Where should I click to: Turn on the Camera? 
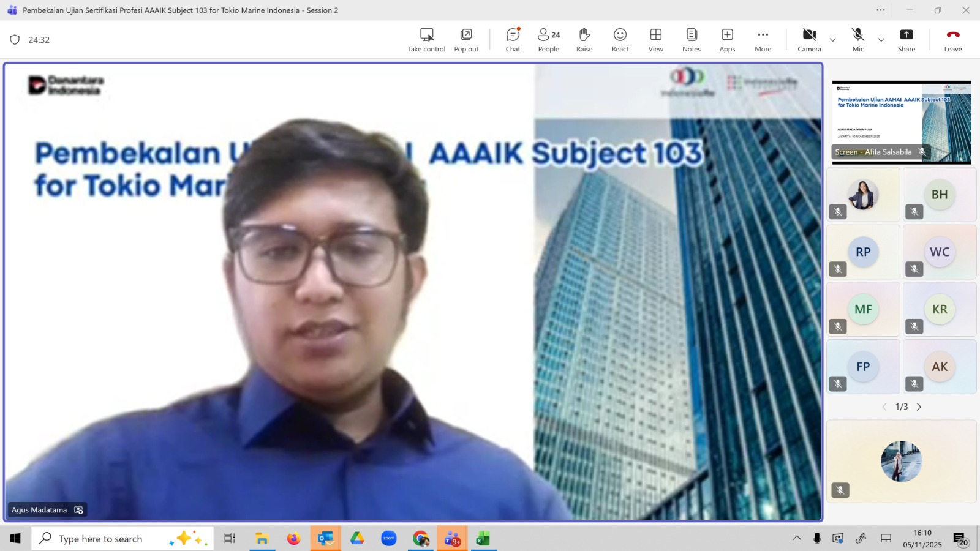[x=809, y=40]
